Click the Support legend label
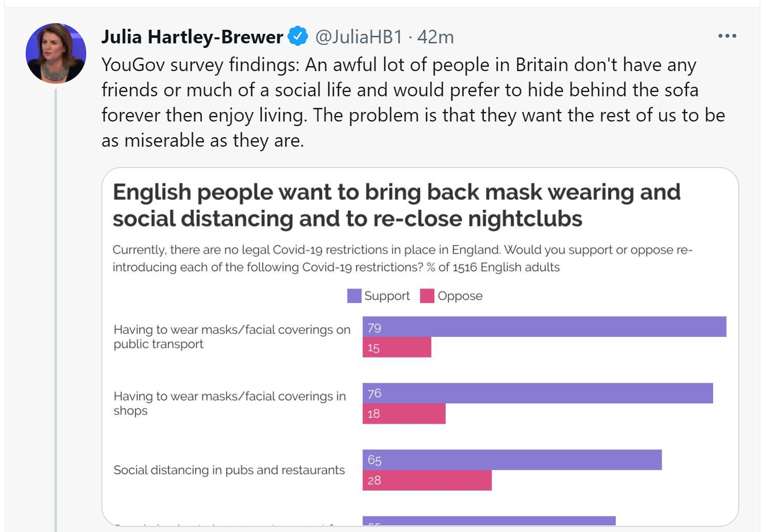Image resolution: width=767 pixels, height=532 pixels. coord(387,296)
